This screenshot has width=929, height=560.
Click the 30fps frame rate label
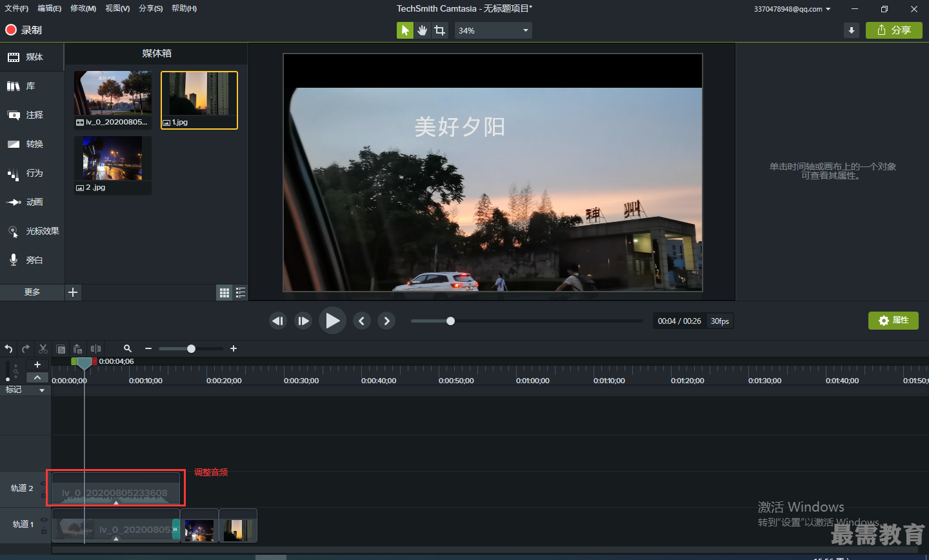coord(720,321)
